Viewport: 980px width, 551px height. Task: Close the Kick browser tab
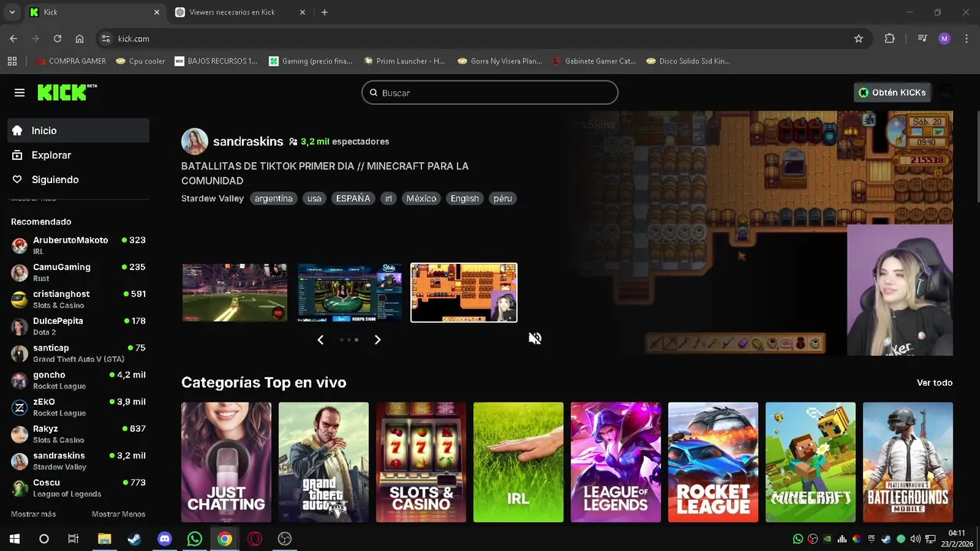click(x=157, y=12)
